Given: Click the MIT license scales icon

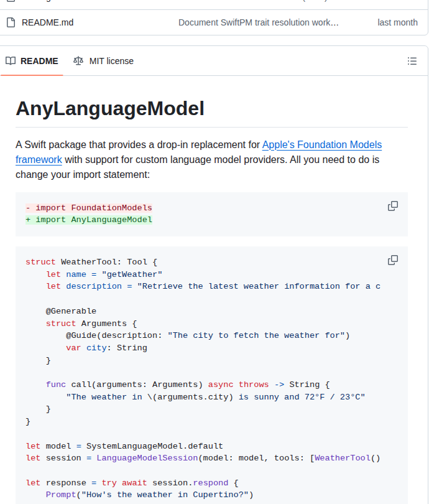Looking at the screenshot, I should (78, 61).
